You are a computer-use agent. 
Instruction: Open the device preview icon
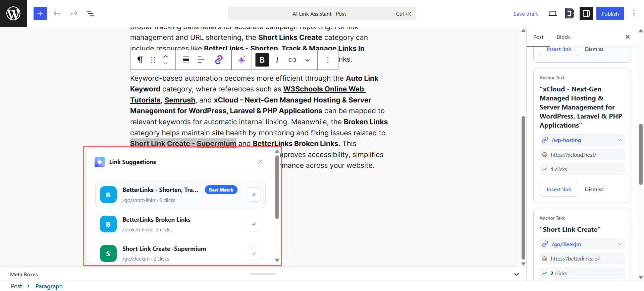(x=553, y=13)
